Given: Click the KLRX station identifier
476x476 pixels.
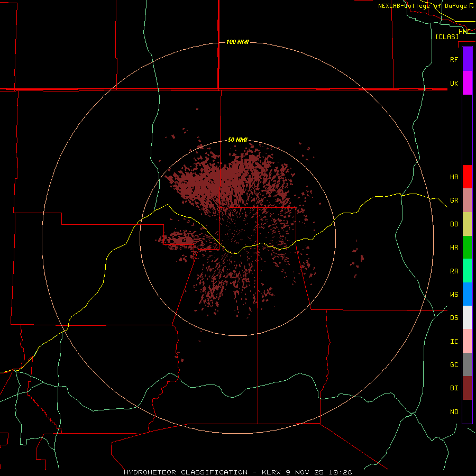Looking at the screenshot, I should [272, 472].
